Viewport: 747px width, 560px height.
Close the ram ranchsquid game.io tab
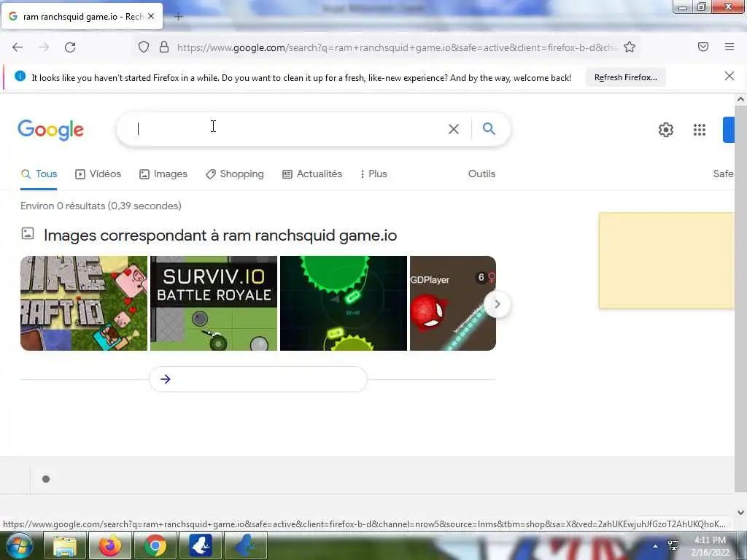point(151,16)
